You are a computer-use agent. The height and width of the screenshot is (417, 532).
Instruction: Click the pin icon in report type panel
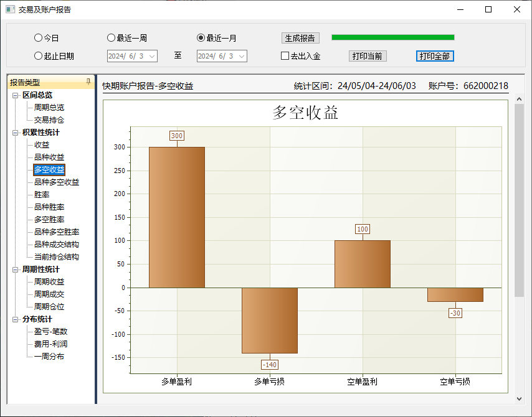click(88, 82)
